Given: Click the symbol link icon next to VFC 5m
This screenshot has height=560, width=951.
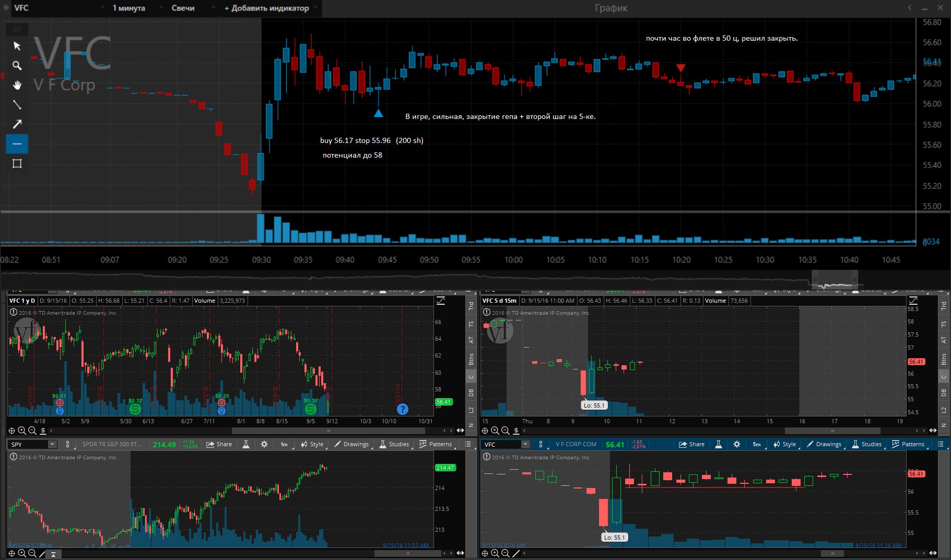Looking at the screenshot, I should pyautogui.click(x=541, y=444).
